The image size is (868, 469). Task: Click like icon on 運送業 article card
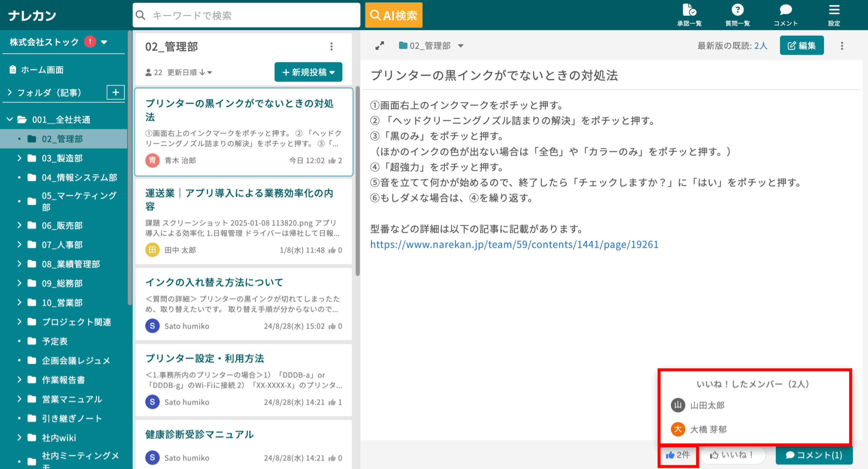[x=332, y=250]
